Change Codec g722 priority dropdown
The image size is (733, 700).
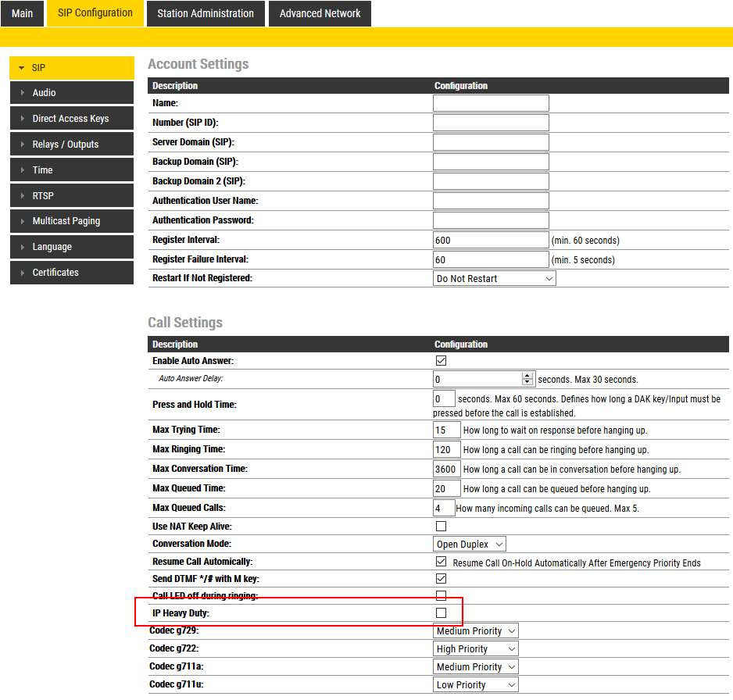(476, 649)
